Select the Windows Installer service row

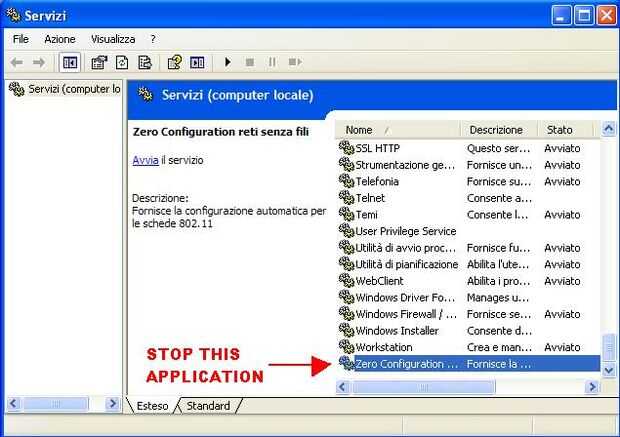point(468,331)
